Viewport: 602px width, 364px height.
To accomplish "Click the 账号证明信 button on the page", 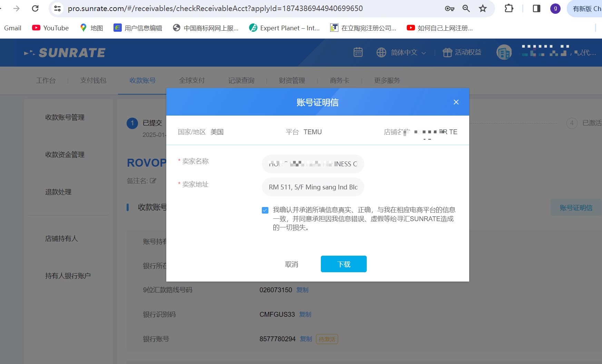I will (576, 208).
